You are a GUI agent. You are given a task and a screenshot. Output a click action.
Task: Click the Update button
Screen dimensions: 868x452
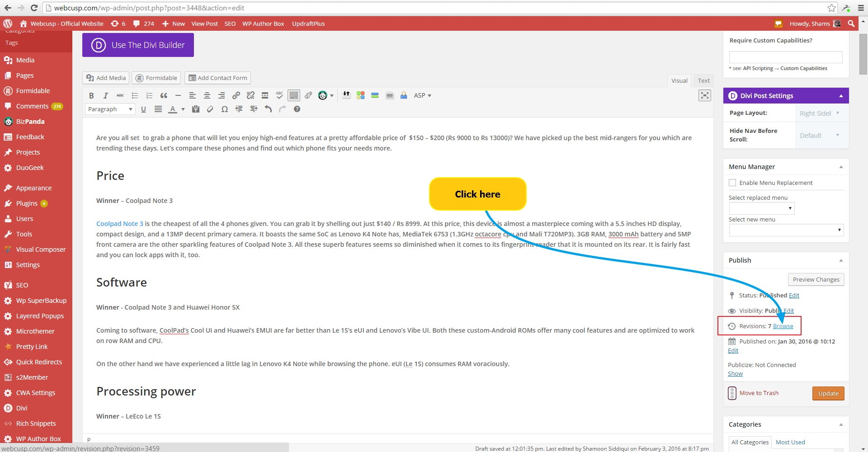[x=828, y=393]
